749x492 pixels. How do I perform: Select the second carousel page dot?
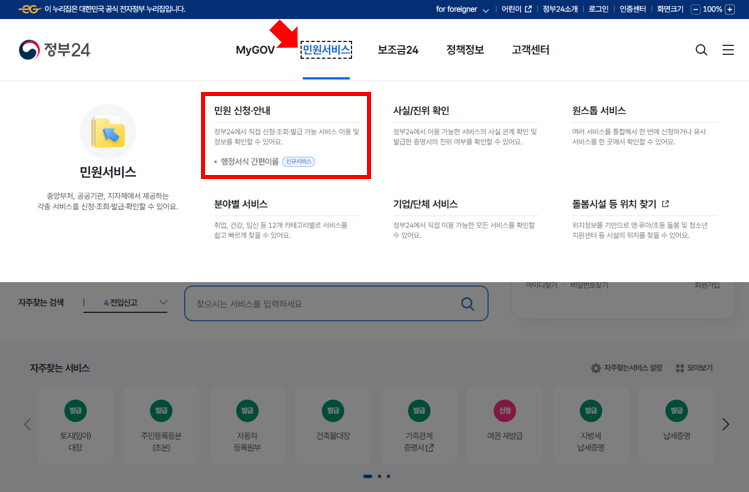(379, 476)
